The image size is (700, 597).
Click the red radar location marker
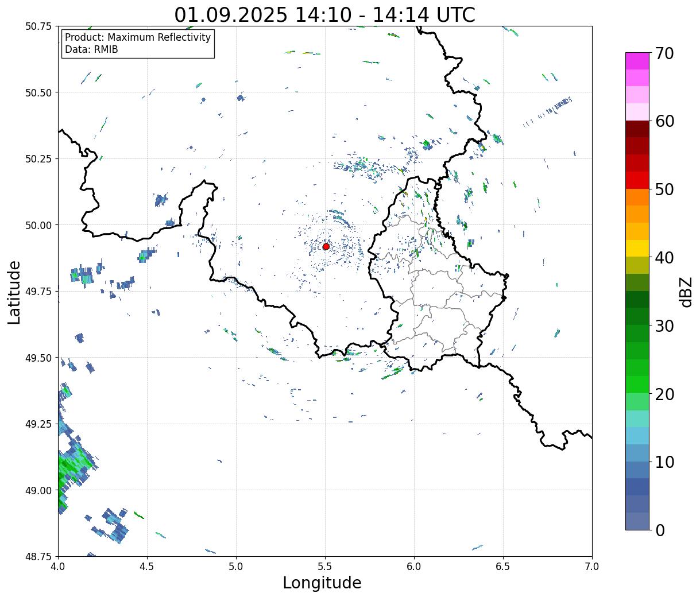pos(326,246)
